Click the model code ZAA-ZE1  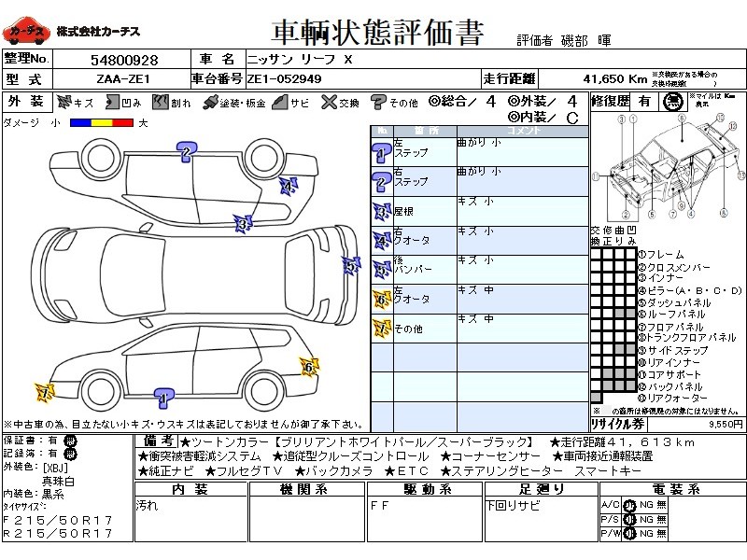tap(123, 79)
